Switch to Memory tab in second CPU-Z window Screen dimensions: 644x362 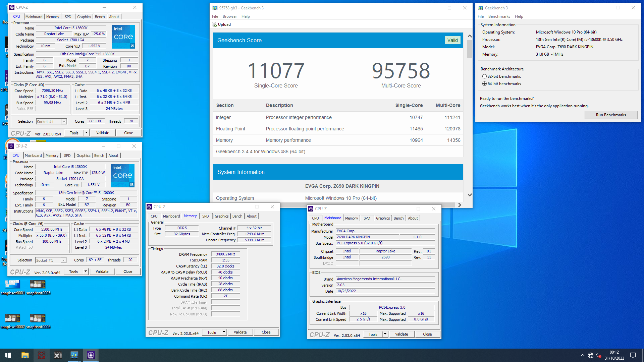tap(52, 156)
